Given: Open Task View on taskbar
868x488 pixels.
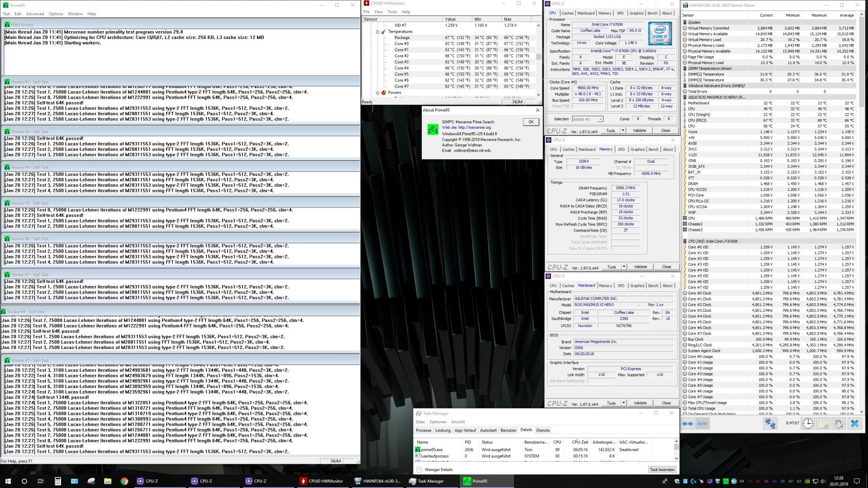Looking at the screenshot, I should 41,481.
